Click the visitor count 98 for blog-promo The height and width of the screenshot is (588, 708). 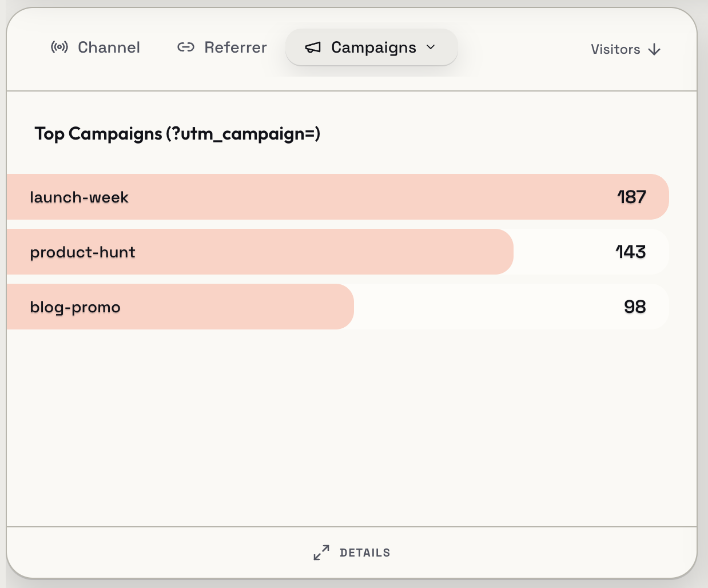635,307
